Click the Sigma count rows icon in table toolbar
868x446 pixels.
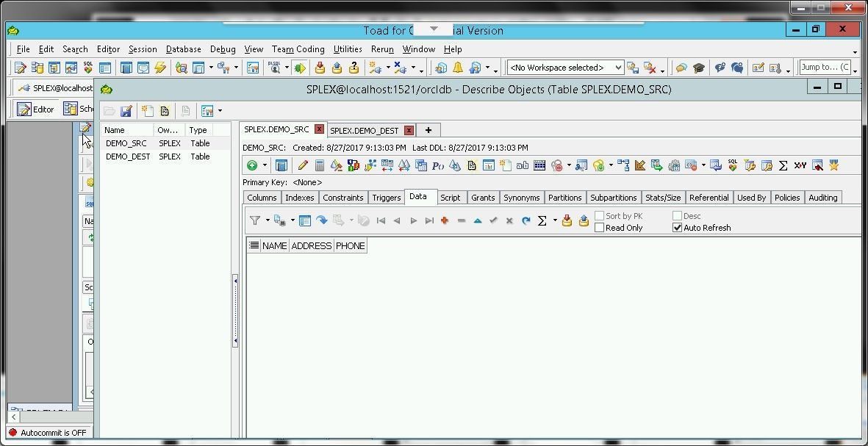pyautogui.click(x=783, y=165)
